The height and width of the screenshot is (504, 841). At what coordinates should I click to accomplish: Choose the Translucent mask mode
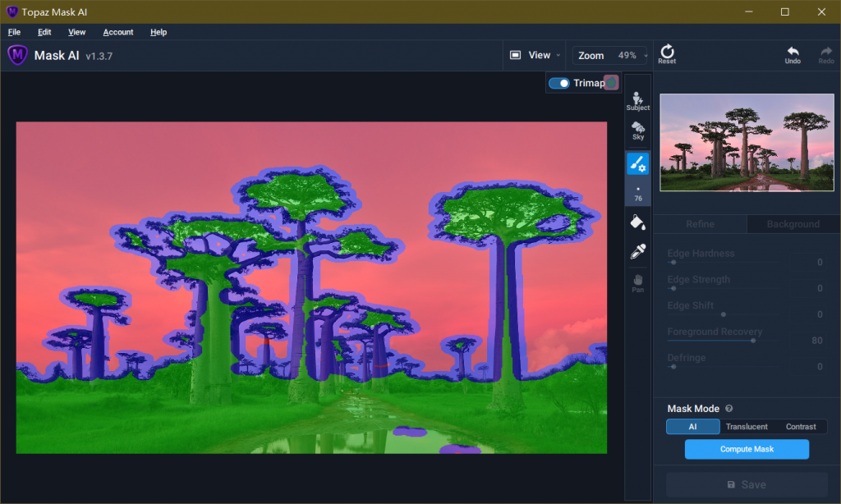pyautogui.click(x=747, y=427)
